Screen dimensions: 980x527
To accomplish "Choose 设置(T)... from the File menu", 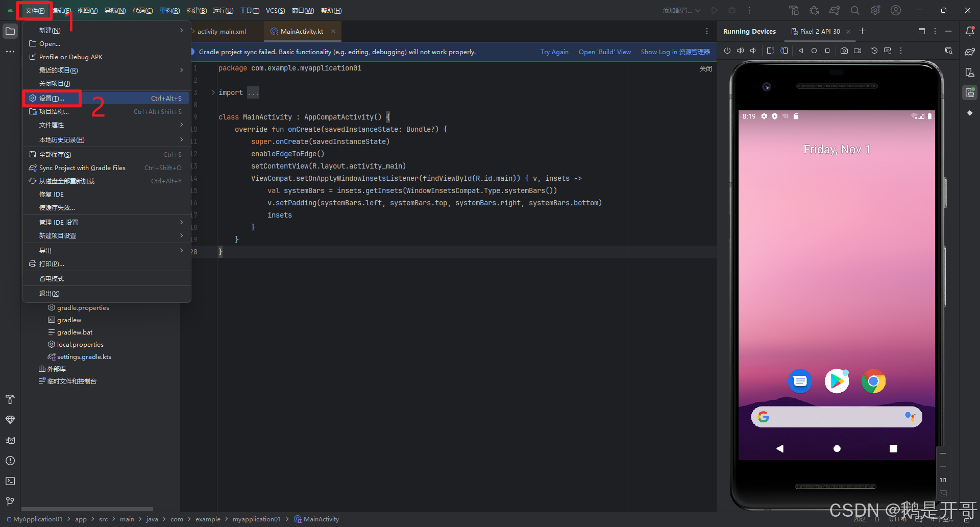I will (x=107, y=98).
